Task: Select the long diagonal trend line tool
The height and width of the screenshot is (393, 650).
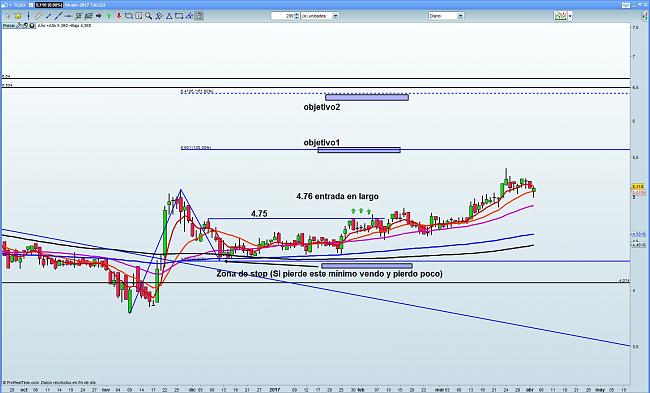Action: click(58, 16)
